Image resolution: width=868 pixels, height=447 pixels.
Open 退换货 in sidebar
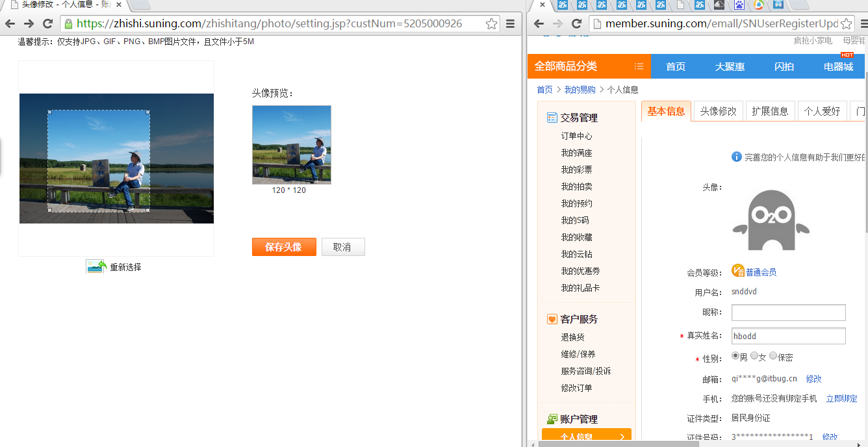click(572, 337)
